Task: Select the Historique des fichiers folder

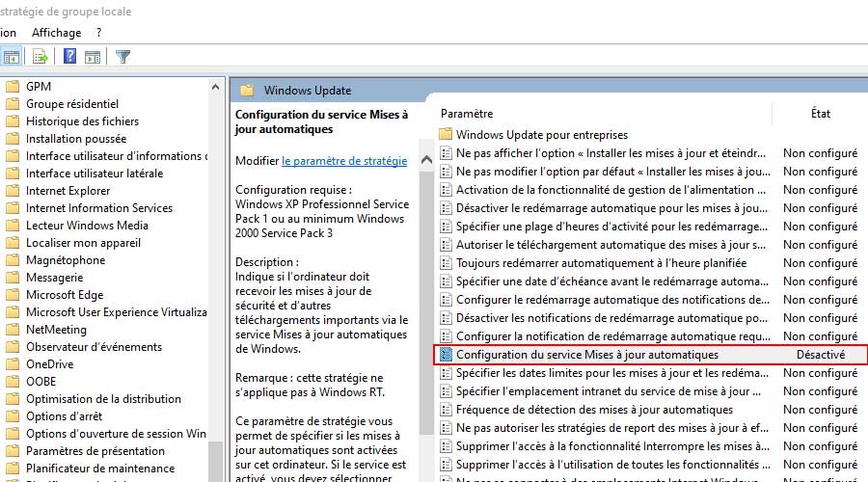Action: pyautogui.click(x=82, y=121)
